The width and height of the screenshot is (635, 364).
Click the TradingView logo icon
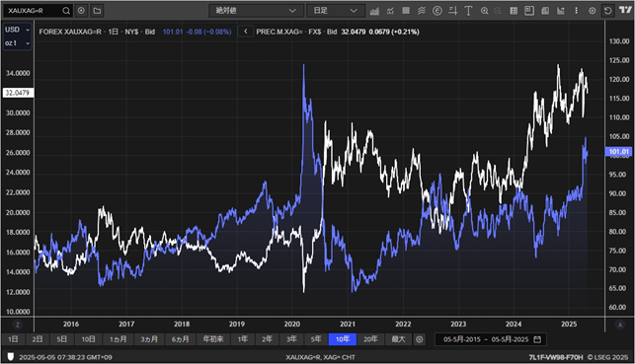(x=625, y=10)
